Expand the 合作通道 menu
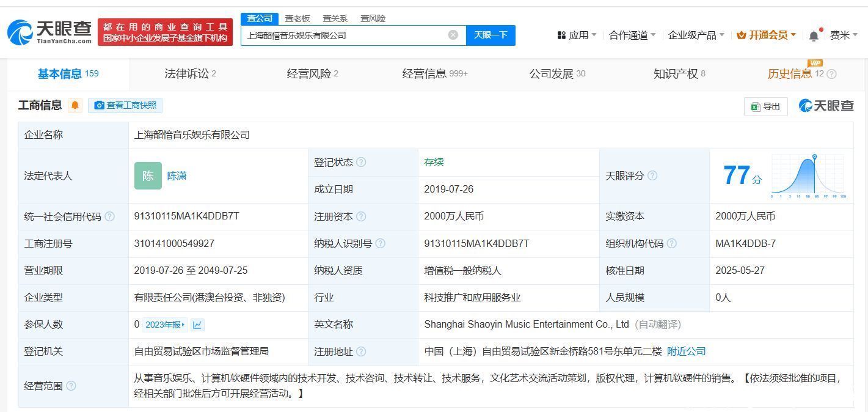Screen dimensions: 868x412 [x=632, y=35]
